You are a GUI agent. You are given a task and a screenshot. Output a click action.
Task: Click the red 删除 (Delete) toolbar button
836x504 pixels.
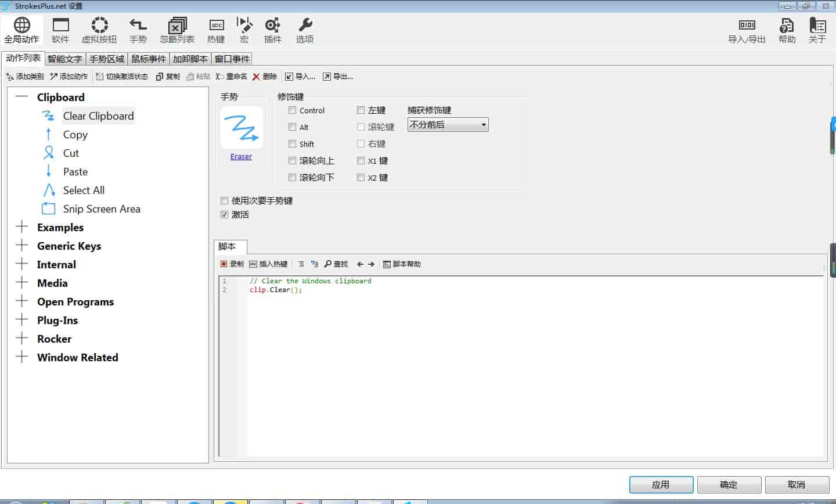coord(265,77)
